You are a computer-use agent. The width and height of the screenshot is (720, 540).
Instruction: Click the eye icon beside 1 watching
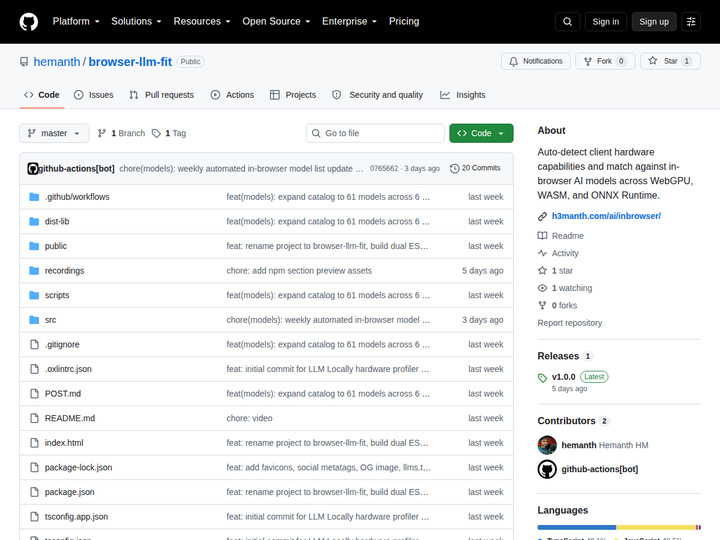point(542,288)
